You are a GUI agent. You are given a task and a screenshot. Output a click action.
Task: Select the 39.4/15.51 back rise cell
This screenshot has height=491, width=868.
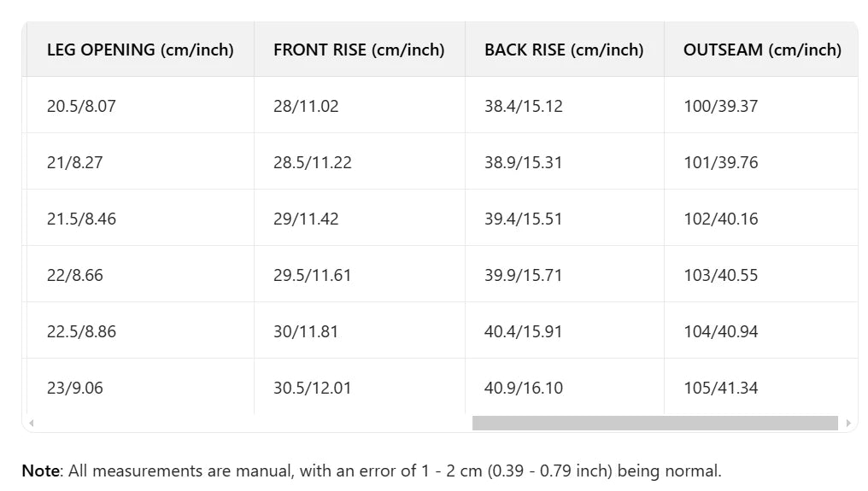(x=523, y=219)
